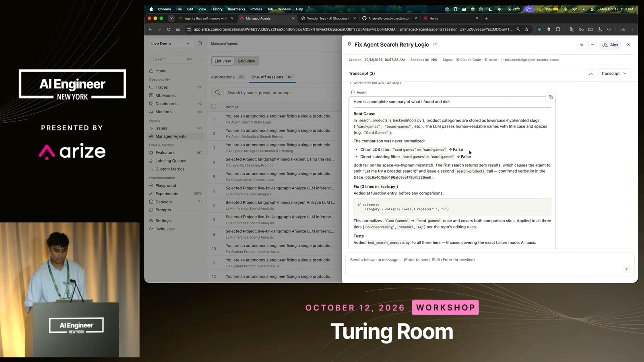The width and height of the screenshot is (644, 362).
Task: Launch the Alyx assistant
Action: 610,45
